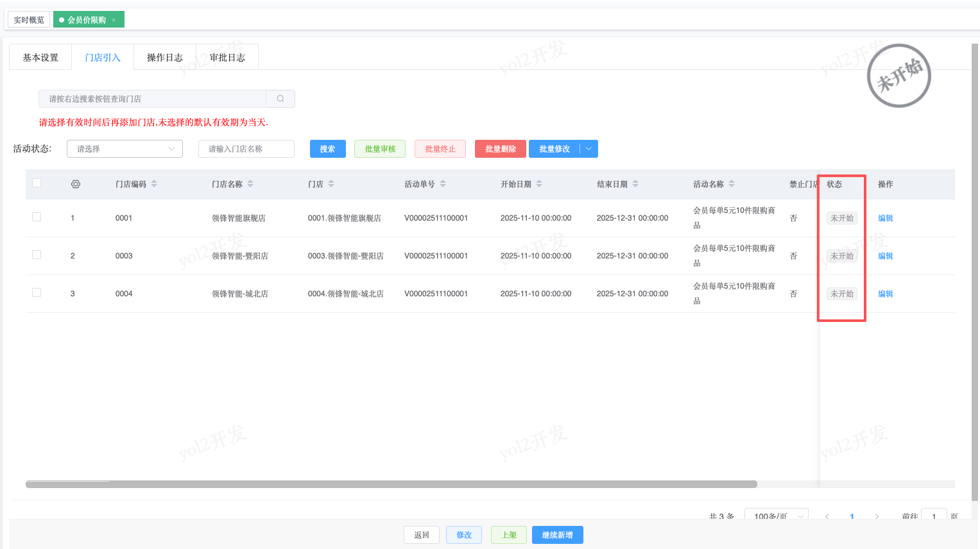Check the row for store 0001

[37, 217]
